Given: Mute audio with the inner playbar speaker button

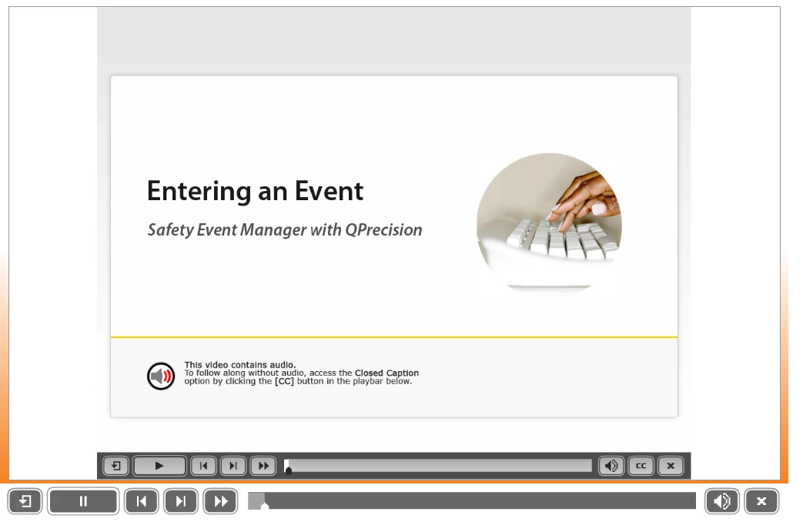Looking at the screenshot, I should click(x=611, y=466).
